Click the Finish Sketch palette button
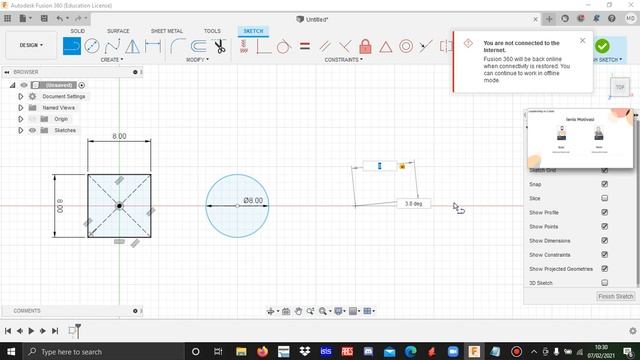The height and width of the screenshot is (360, 640). click(x=616, y=296)
